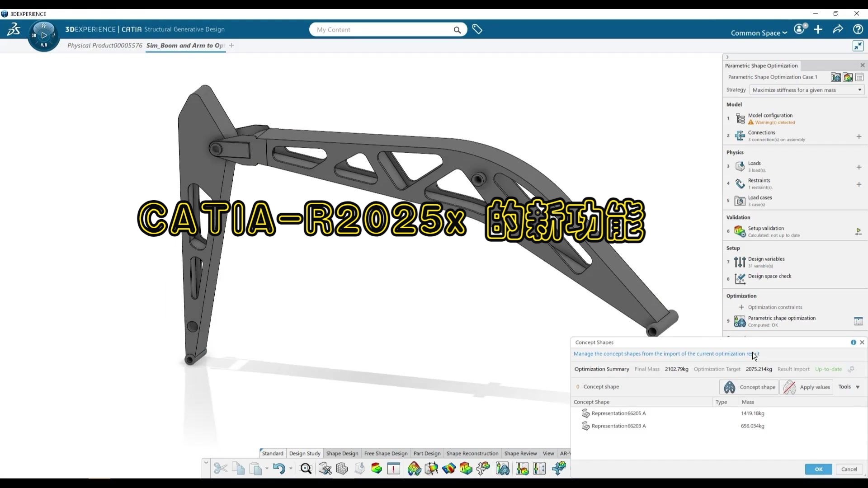Collapse the bottom action bar chevron

(x=206, y=462)
